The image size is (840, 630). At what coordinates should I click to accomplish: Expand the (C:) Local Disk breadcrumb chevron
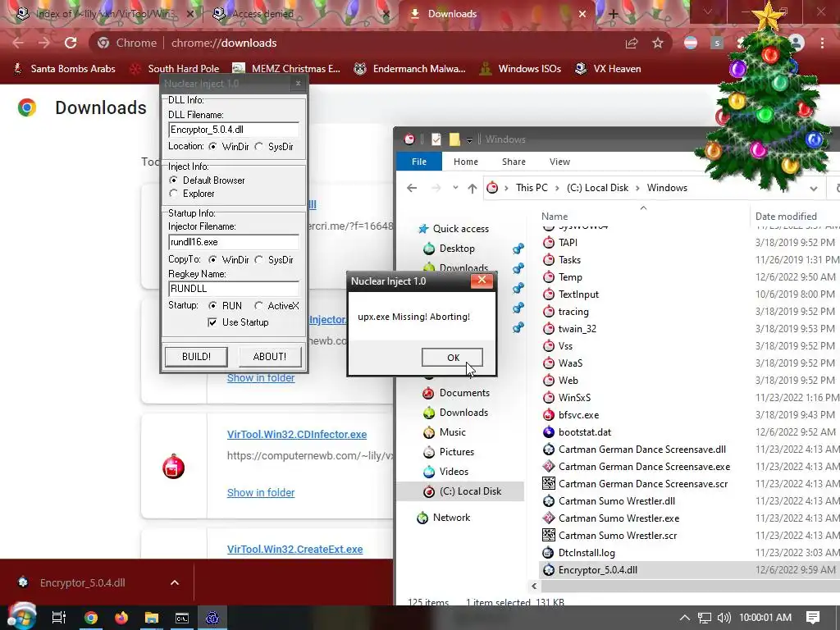click(637, 188)
